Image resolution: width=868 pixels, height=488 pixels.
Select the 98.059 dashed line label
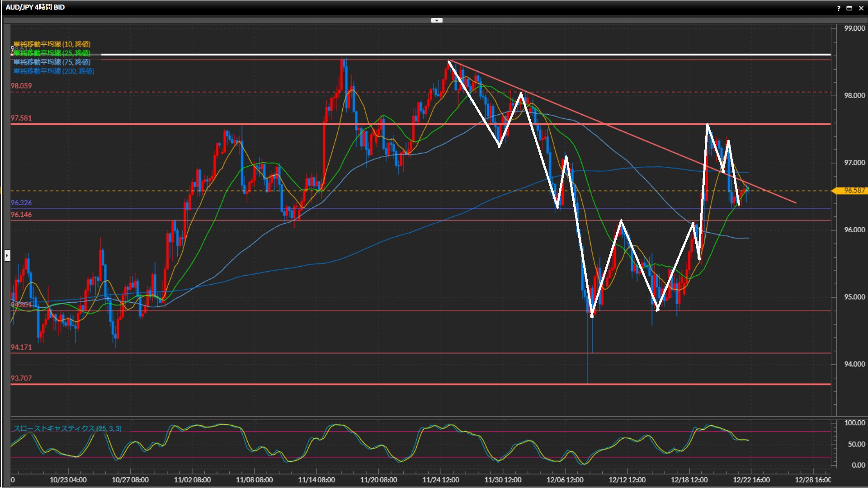point(21,86)
